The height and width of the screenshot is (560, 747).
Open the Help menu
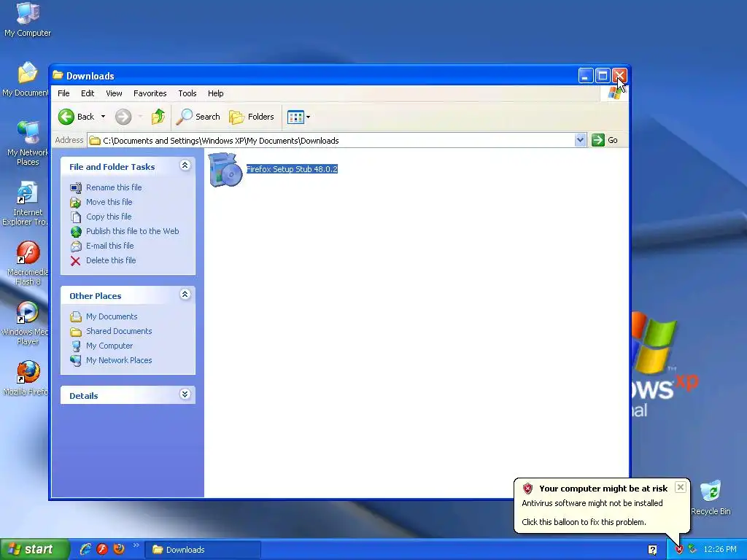point(215,93)
